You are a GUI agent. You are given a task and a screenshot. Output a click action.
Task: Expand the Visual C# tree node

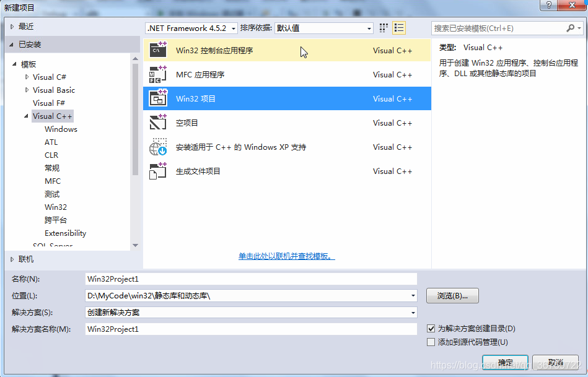(27, 77)
